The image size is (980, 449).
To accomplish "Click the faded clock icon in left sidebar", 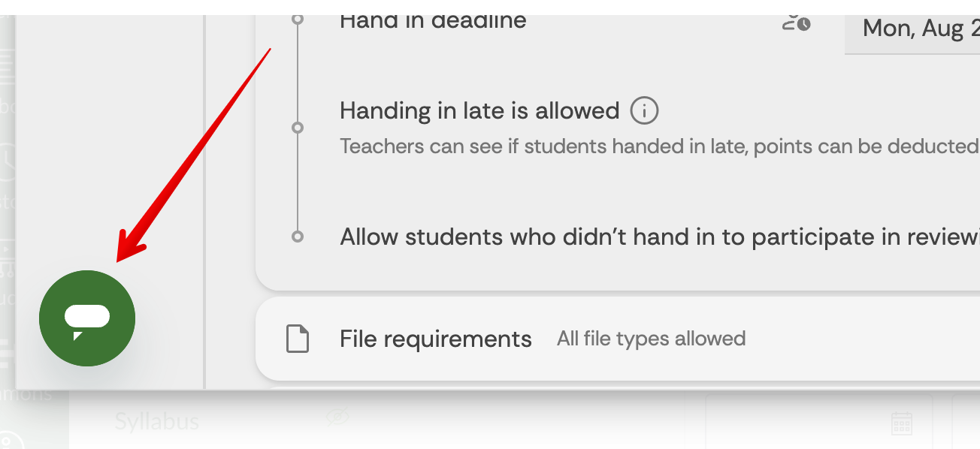I will (8, 161).
